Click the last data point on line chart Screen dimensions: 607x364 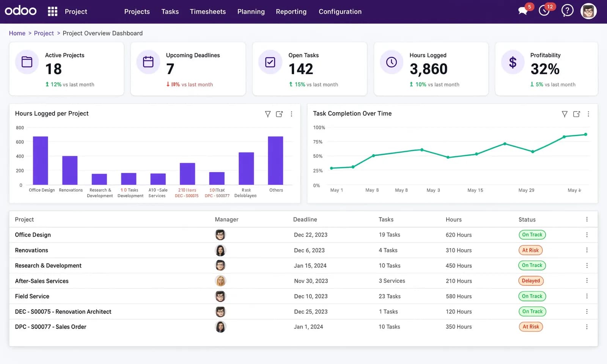point(585,134)
